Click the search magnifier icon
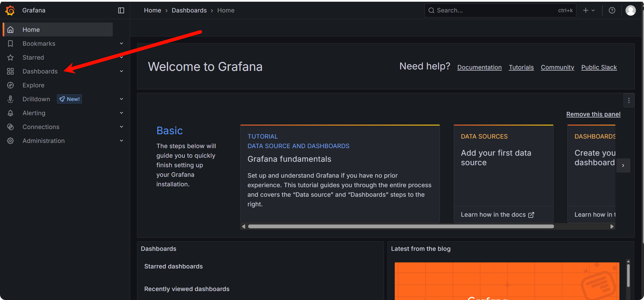Screen dimensions: 644x300 tap(431, 10)
